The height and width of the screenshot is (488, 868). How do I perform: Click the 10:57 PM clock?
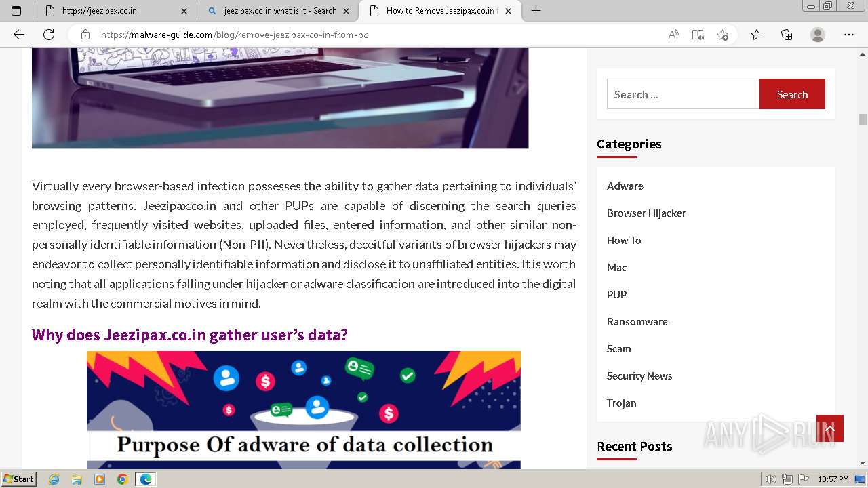833,479
